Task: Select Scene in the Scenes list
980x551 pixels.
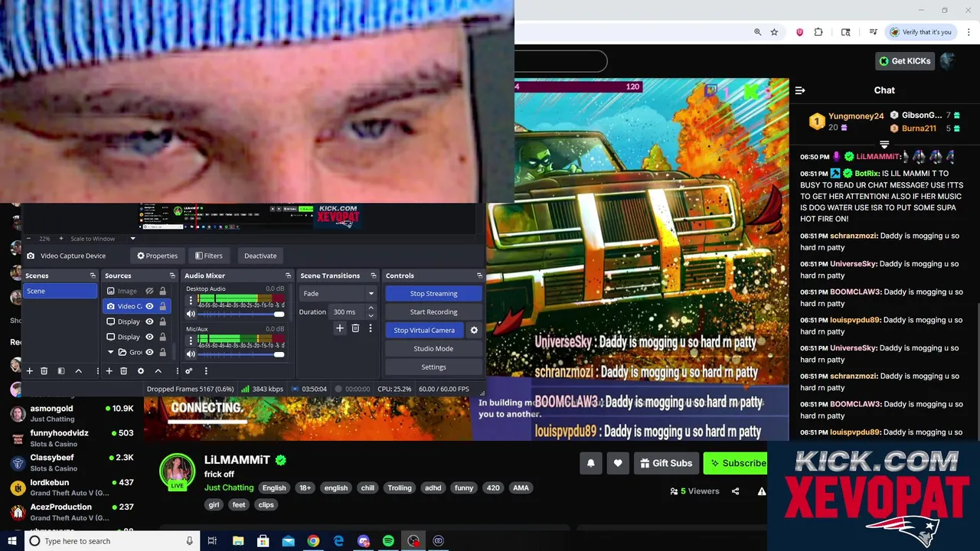Action: click(60, 291)
